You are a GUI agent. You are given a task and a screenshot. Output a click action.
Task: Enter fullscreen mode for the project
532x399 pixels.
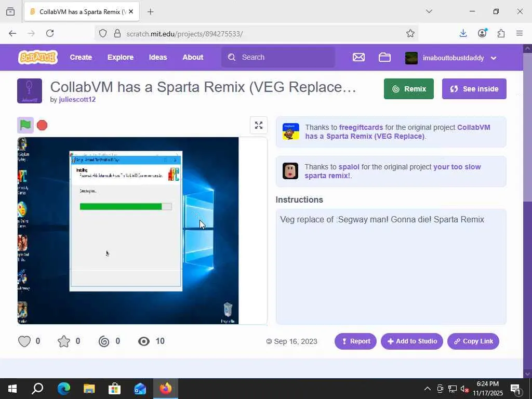[259, 125]
